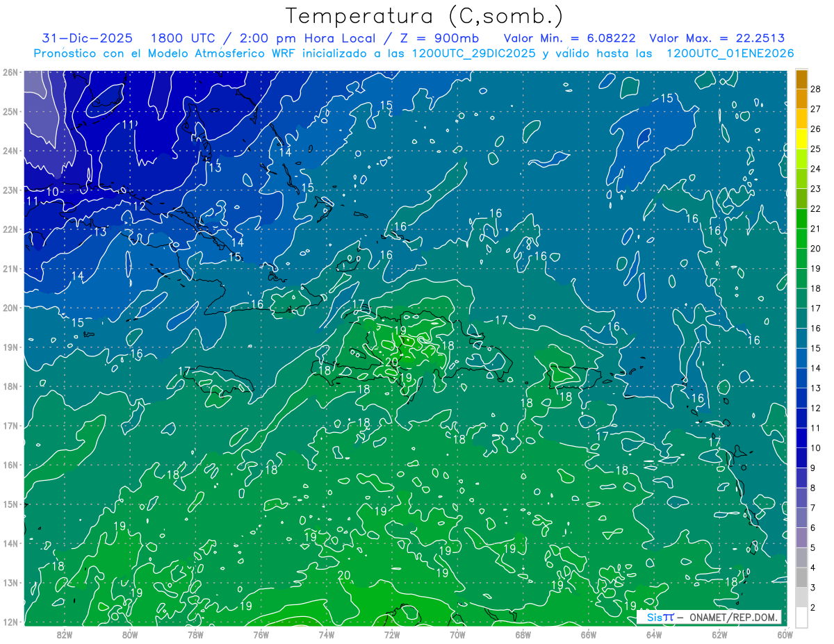Click the 19N latitude axis label
Image resolution: width=834 pixels, height=644 pixels.
(x=10, y=347)
